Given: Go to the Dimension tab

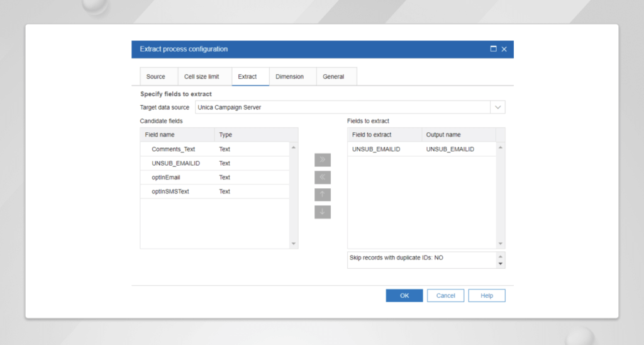Looking at the screenshot, I should (289, 77).
